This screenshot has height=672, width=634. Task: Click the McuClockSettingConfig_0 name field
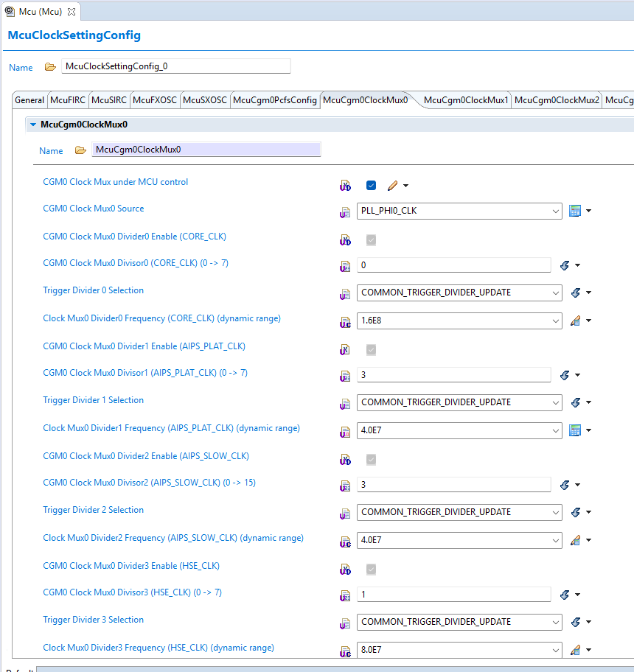pyautogui.click(x=175, y=66)
